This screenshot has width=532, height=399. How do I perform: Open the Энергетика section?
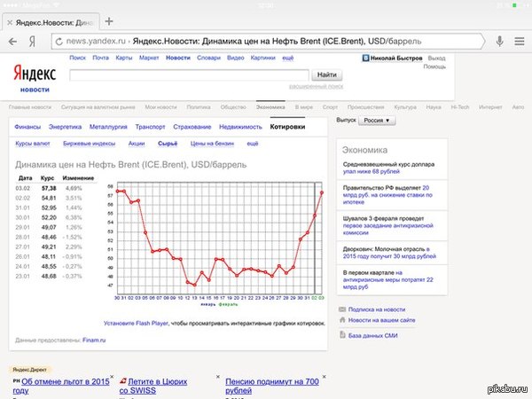point(65,127)
